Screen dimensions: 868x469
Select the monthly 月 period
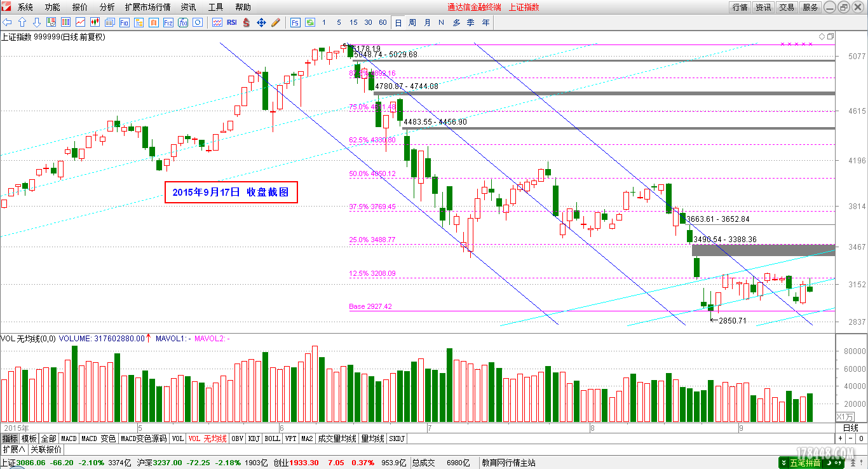[427, 22]
